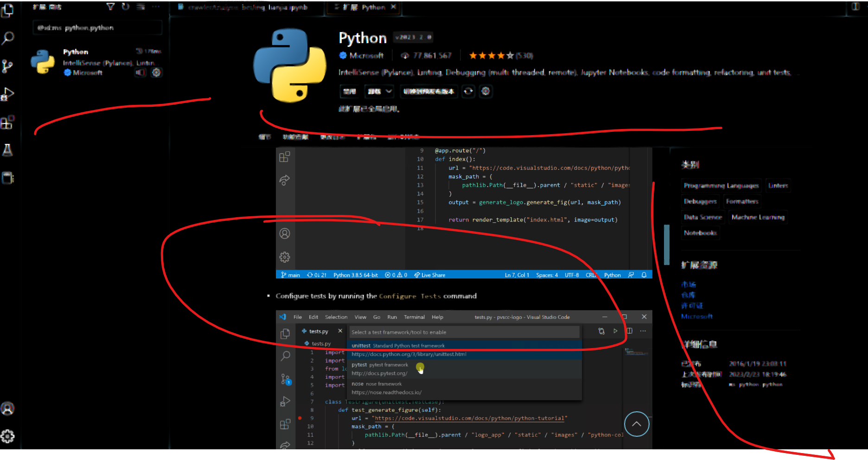The height and width of the screenshot is (460, 868).
Task: Expand the 卸载 uninstall dropdown arrow
Action: (388, 91)
